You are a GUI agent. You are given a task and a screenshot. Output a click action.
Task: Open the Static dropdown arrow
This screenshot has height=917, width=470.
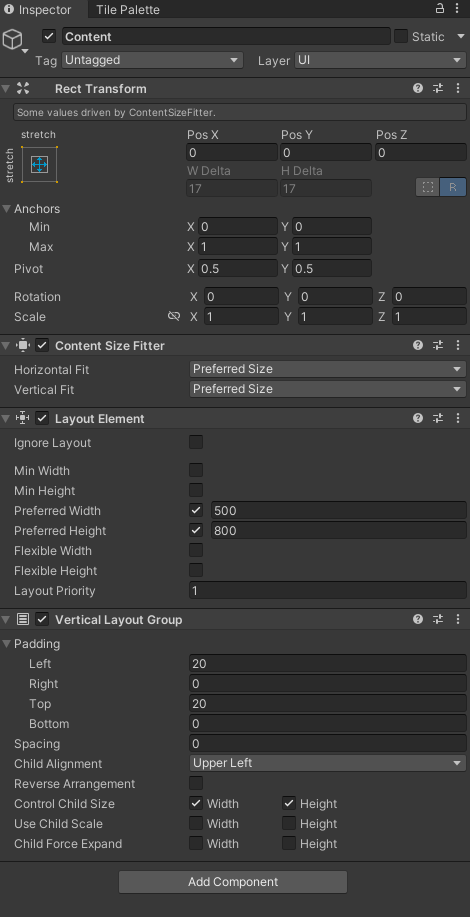pos(460,36)
